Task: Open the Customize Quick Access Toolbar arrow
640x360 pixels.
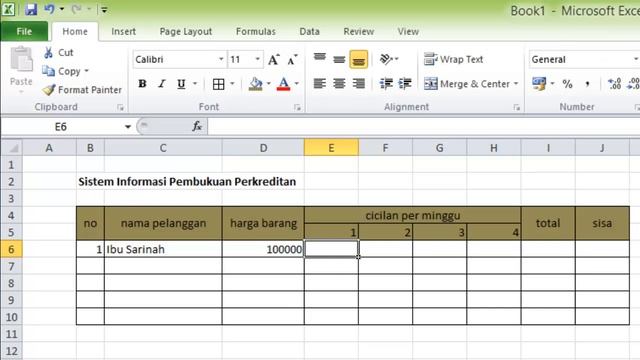Action: 104,10
